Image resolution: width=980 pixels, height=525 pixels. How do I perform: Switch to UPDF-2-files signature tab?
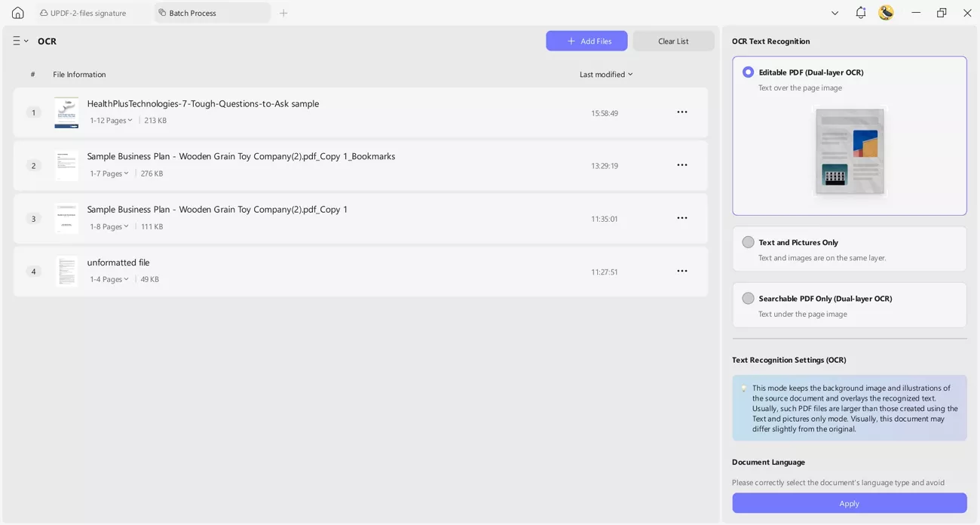(83, 13)
